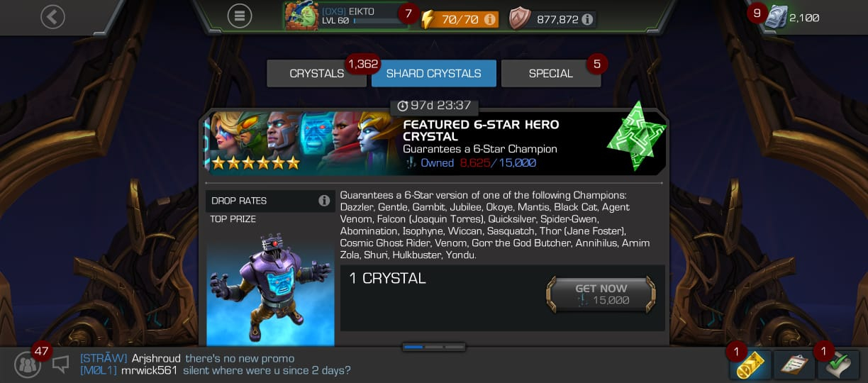868x383 pixels.
Task: Open the green checkmark objectives icon
Action: 838,365
